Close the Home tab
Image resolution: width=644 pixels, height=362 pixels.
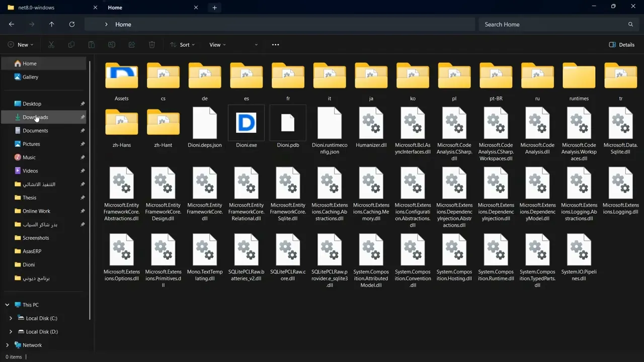[x=196, y=8]
